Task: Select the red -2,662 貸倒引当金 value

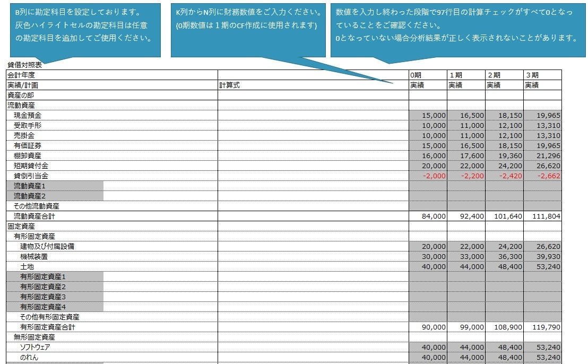Action: point(542,176)
